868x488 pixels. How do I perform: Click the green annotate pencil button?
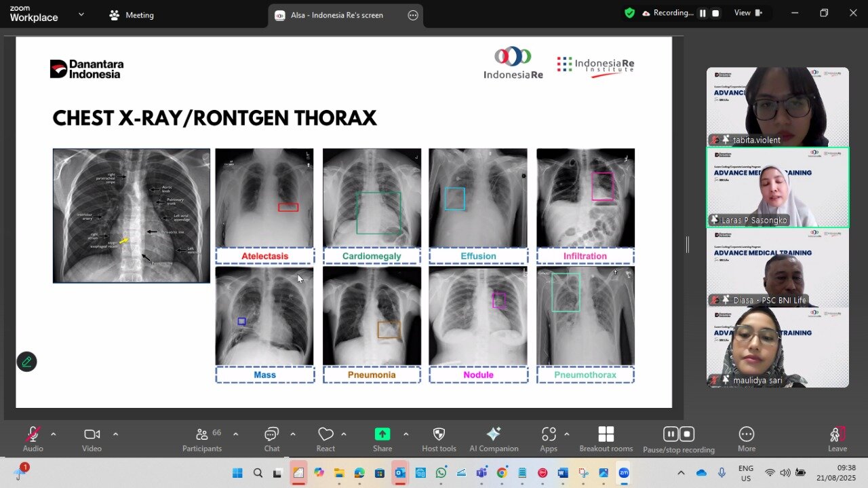pyautogui.click(x=26, y=362)
